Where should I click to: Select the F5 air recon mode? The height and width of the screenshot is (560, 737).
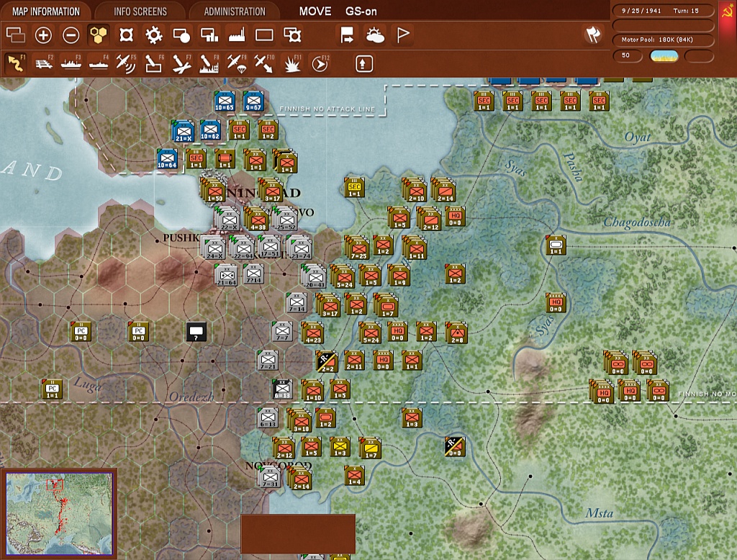pos(126,63)
